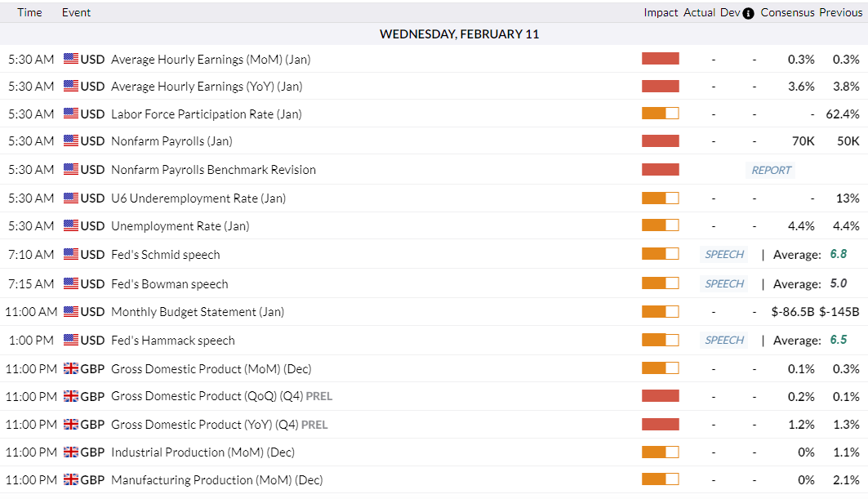868x499 pixels.
Task: Open U6 Underemployment Rate (Jan) event
Action: tap(198, 198)
